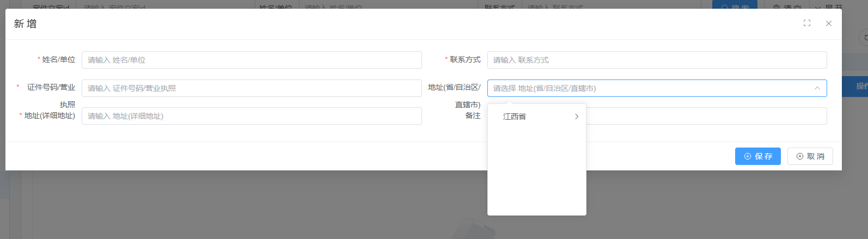Focus the 联系方式 input in the dialog
This screenshot has width=868, height=239.
point(657,60)
